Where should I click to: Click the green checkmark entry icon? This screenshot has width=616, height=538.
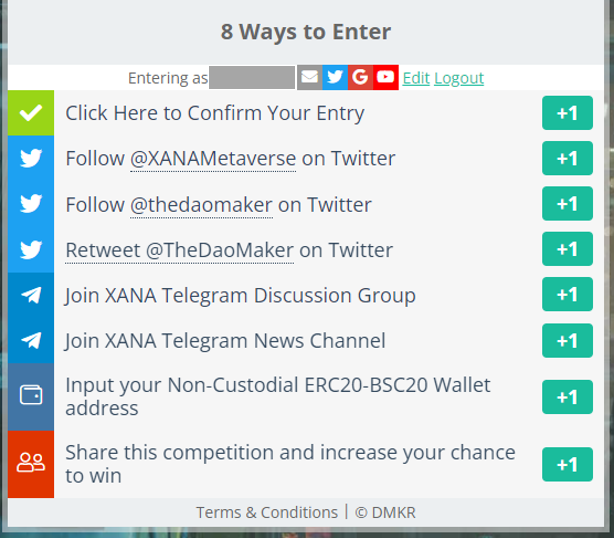31,113
